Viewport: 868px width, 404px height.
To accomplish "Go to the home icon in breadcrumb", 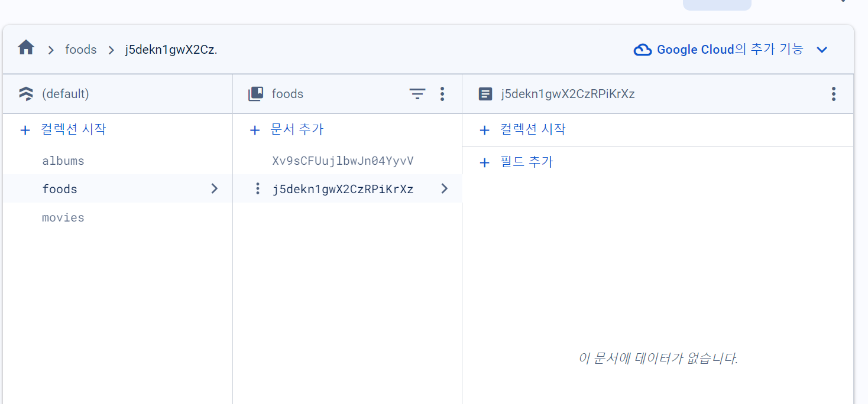I will click(26, 47).
